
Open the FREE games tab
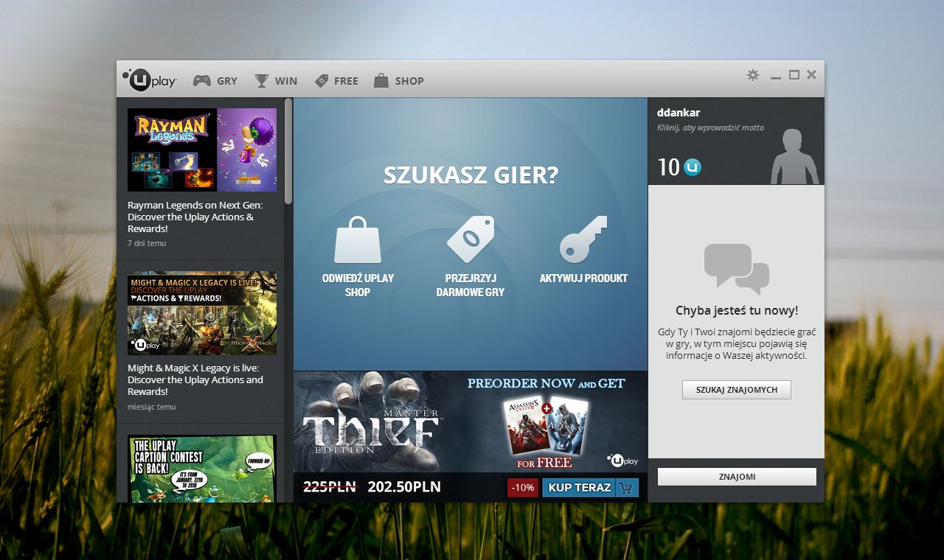(x=336, y=81)
